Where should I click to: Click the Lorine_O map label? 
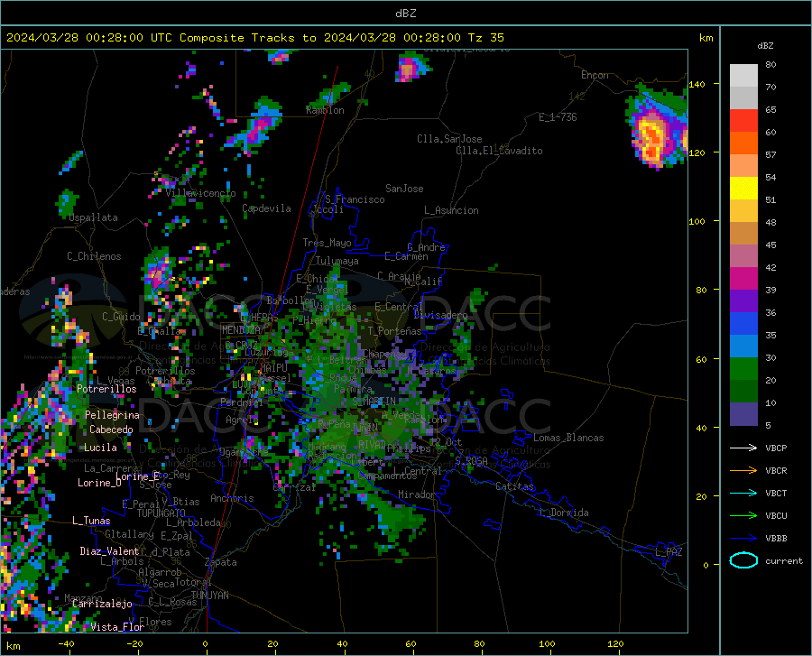(x=99, y=483)
